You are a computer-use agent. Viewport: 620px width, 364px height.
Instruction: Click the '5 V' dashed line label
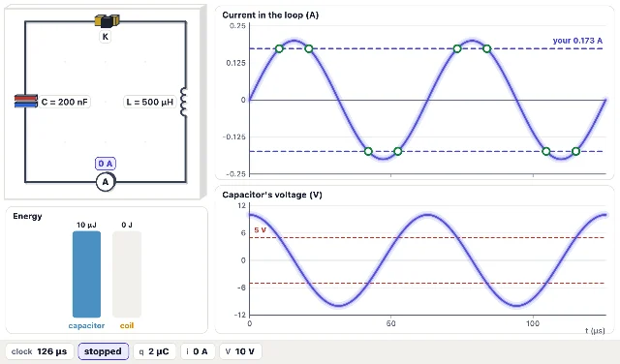(260, 230)
